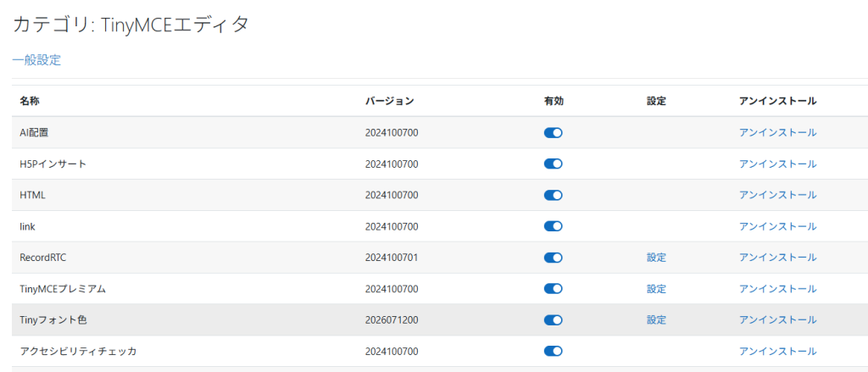Screen dimensions: 868x372
Task: Click the link row version number
Action: 392,226
